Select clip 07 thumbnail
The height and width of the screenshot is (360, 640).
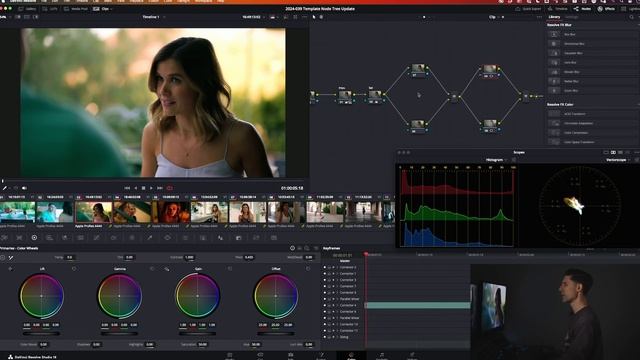point(247,212)
